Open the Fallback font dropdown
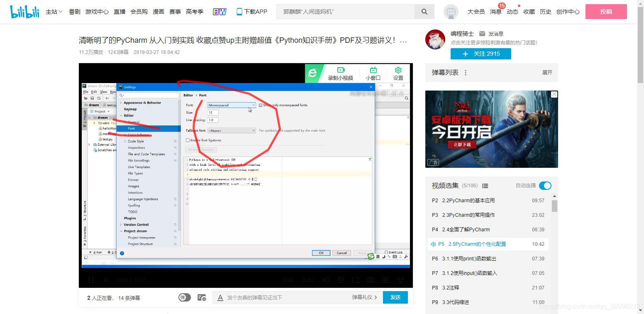 coord(232,130)
